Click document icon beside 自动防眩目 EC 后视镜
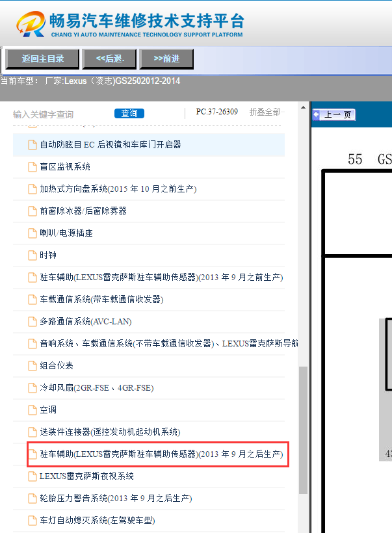Image resolution: width=392 pixels, height=533 pixels. pos(33,145)
